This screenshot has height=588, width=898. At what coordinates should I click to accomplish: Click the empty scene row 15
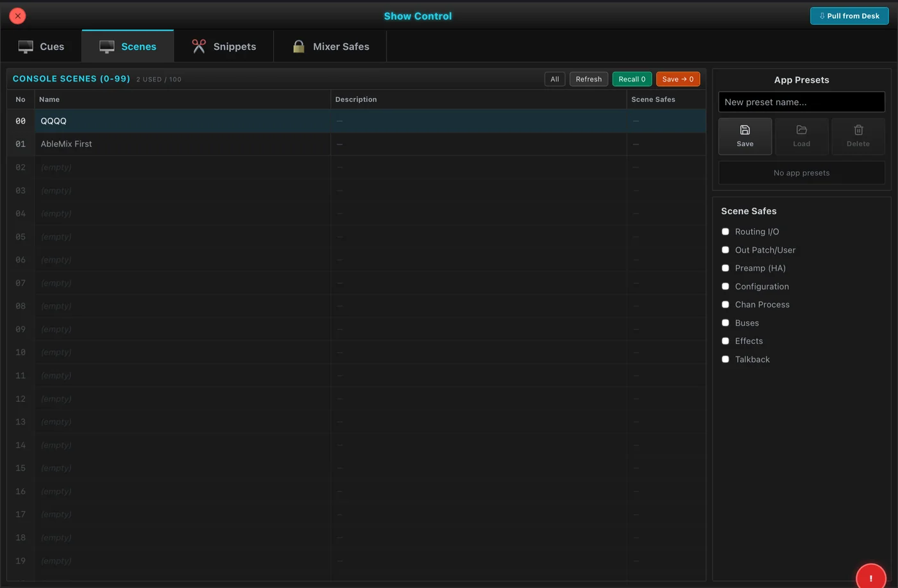click(x=356, y=468)
